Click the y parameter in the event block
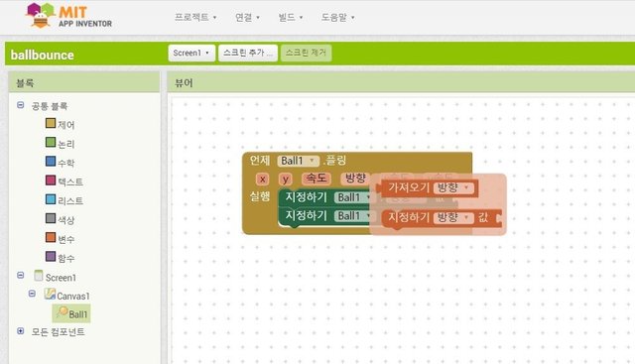635x364 pixels. click(286, 179)
